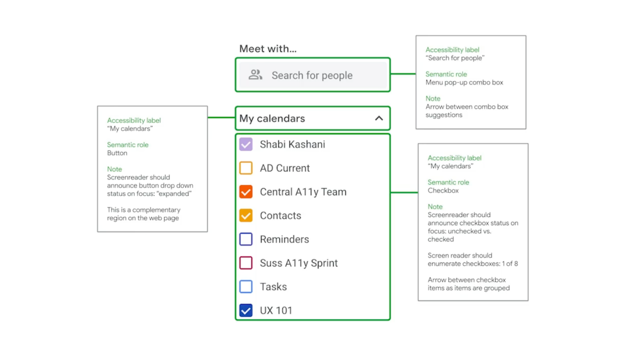Tick the Suss A11y Sprint checkbox
The width and height of the screenshot is (644, 359).
pyautogui.click(x=246, y=263)
